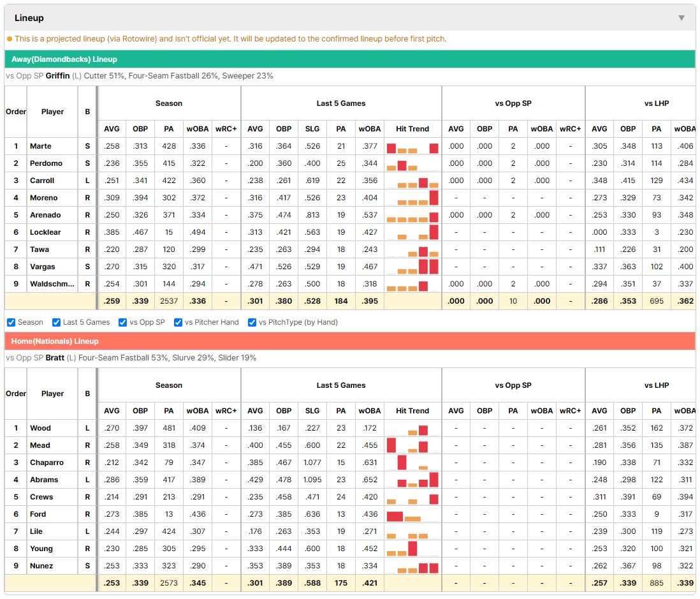Click player Carroll in Diamondbacks lineup
The height and width of the screenshot is (599, 700).
point(42,181)
